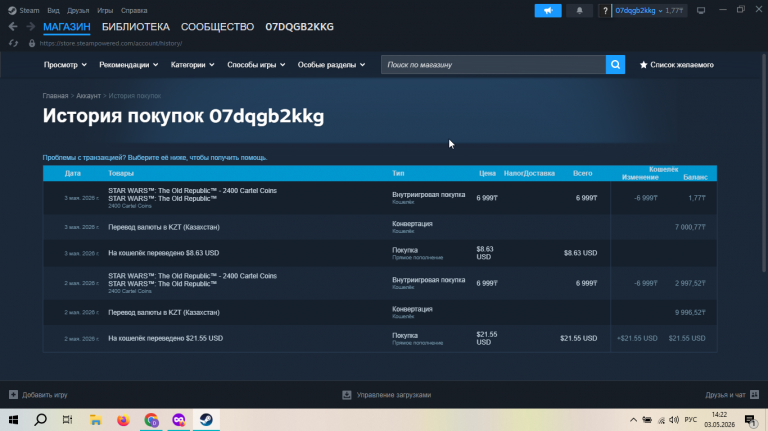Viewport: 768px width, 431px height.
Task: Expand the Рекомендации dropdown
Action: point(128,65)
